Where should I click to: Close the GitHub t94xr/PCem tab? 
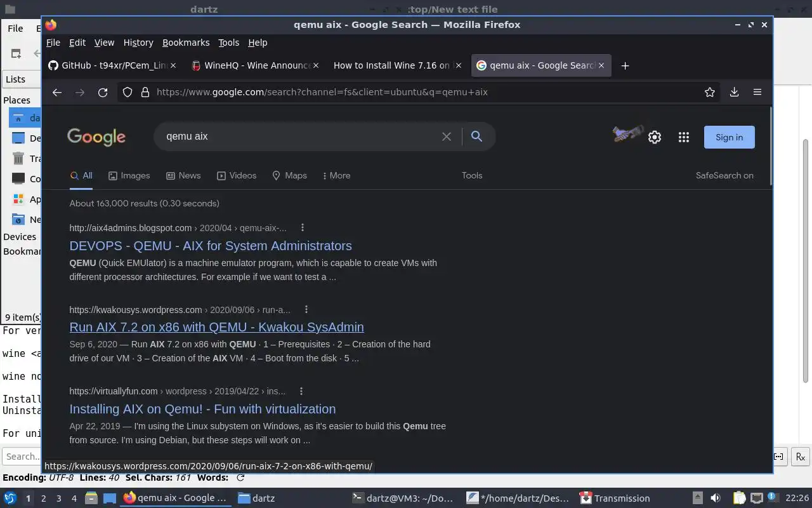(x=173, y=65)
